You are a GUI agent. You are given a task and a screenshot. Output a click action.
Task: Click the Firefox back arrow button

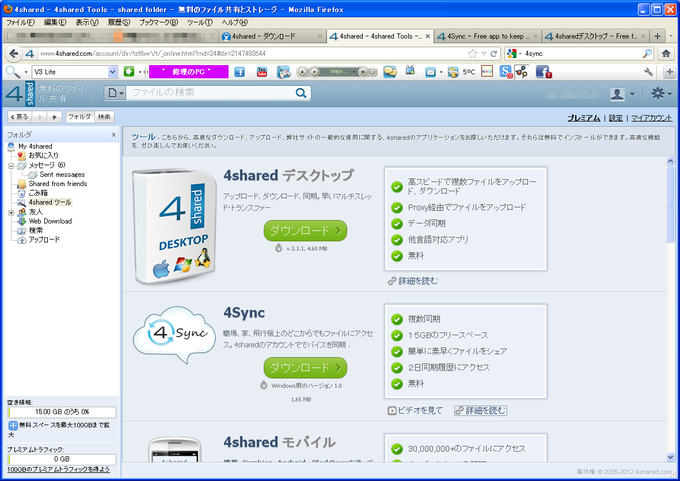pos(13,53)
